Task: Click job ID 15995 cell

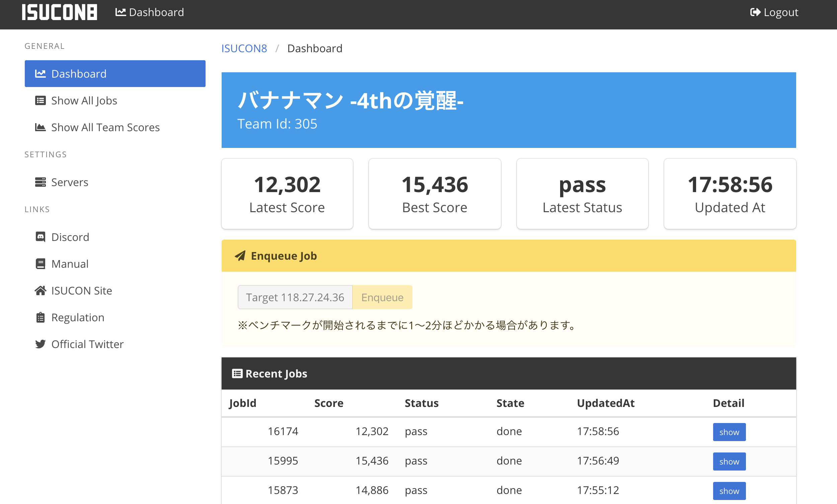Action: pos(283,461)
